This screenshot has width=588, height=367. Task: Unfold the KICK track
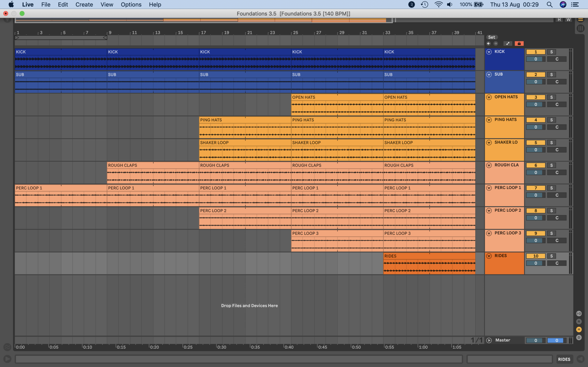pyautogui.click(x=489, y=52)
